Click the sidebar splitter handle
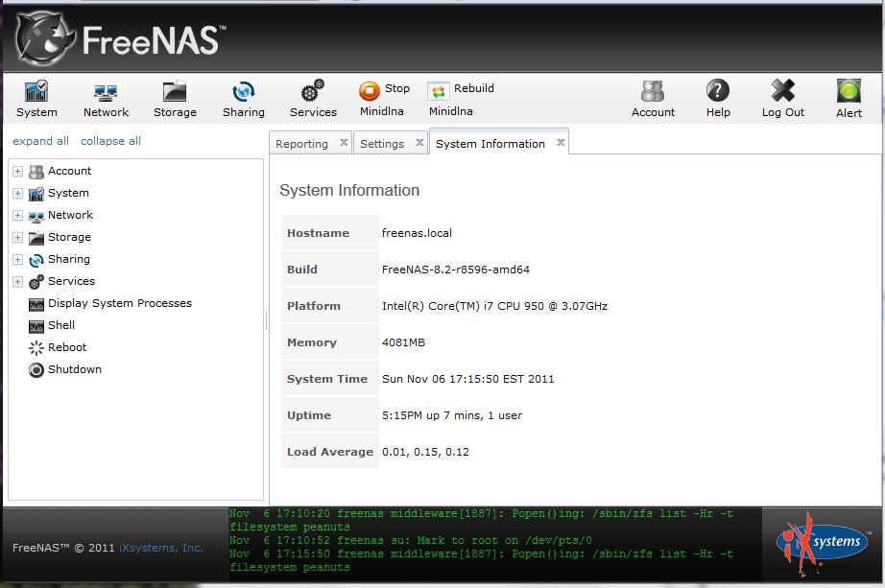This screenshot has width=885, height=588. (267, 321)
